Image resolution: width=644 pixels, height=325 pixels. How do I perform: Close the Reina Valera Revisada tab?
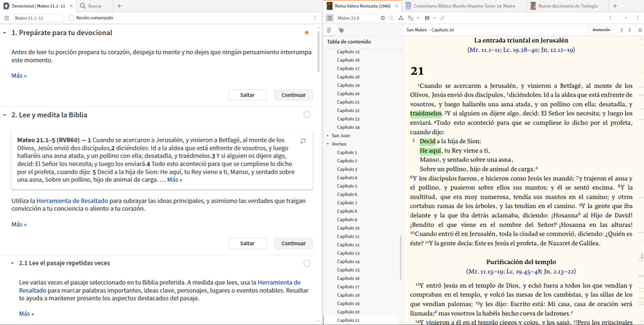click(x=397, y=6)
